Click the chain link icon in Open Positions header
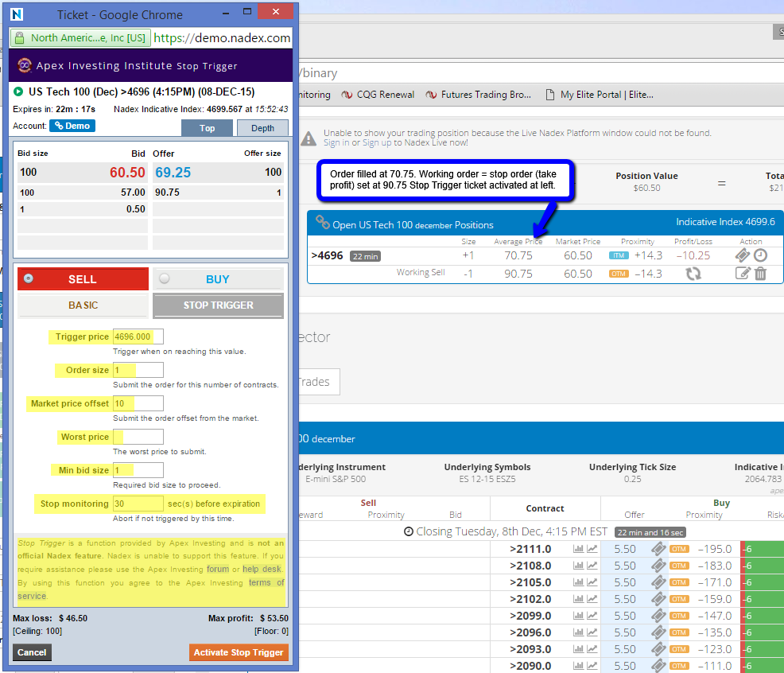 [323, 222]
